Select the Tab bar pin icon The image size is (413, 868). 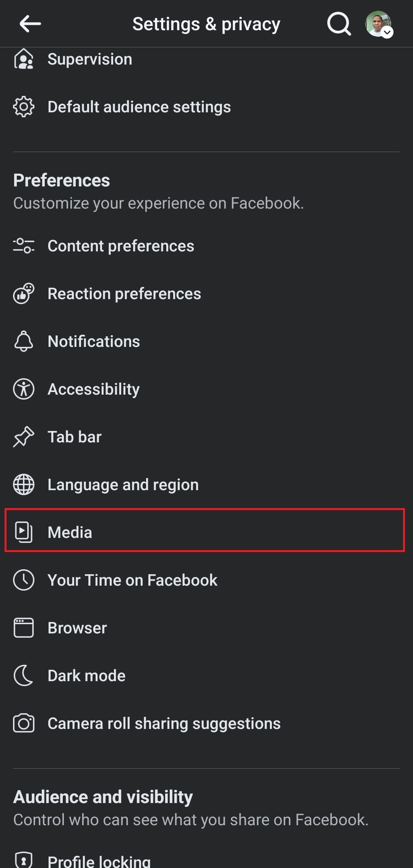[x=24, y=437]
